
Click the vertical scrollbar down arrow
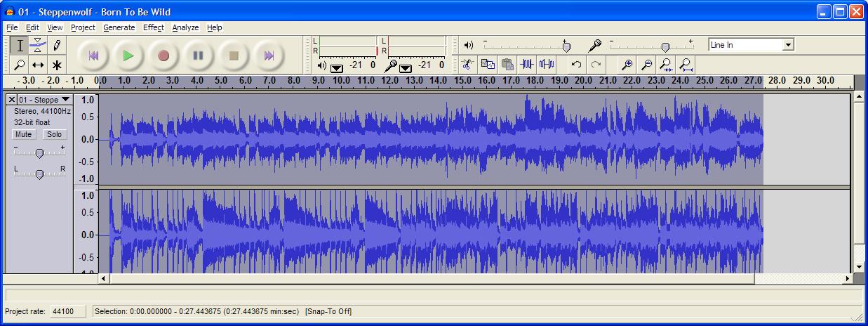tap(860, 268)
